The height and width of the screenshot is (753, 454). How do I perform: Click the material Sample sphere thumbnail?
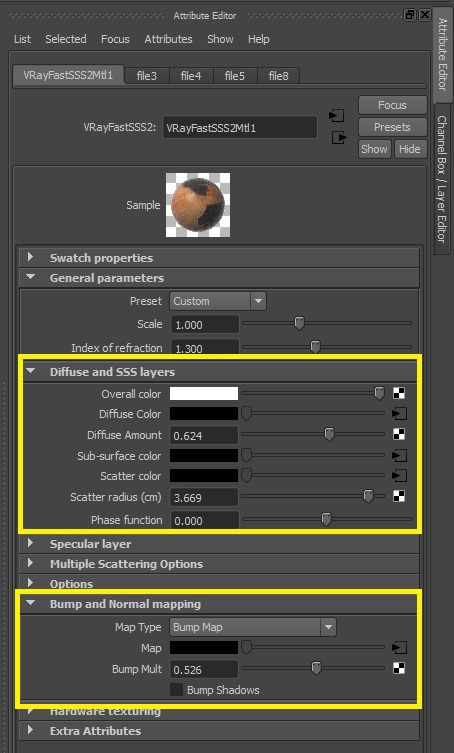pos(198,205)
